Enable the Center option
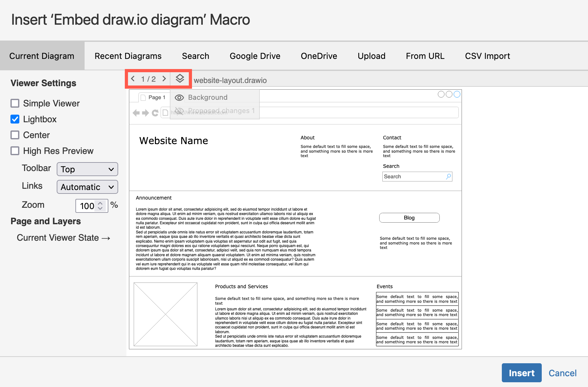588x387 pixels. 15,135
